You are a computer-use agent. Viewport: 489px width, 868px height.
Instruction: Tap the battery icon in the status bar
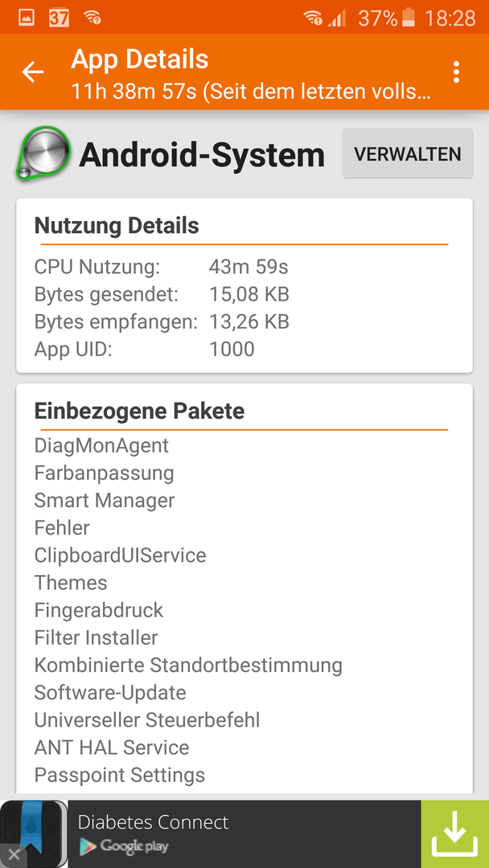click(x=408, y=18)
